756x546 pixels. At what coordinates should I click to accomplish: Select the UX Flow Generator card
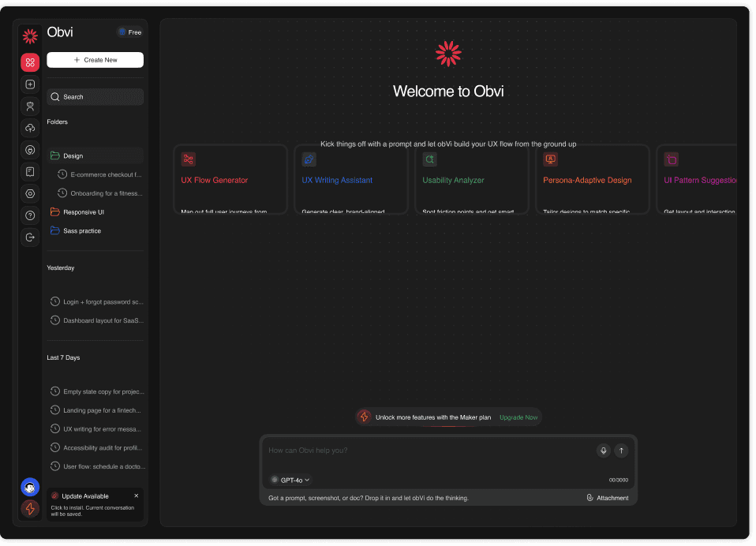(230, 180)
